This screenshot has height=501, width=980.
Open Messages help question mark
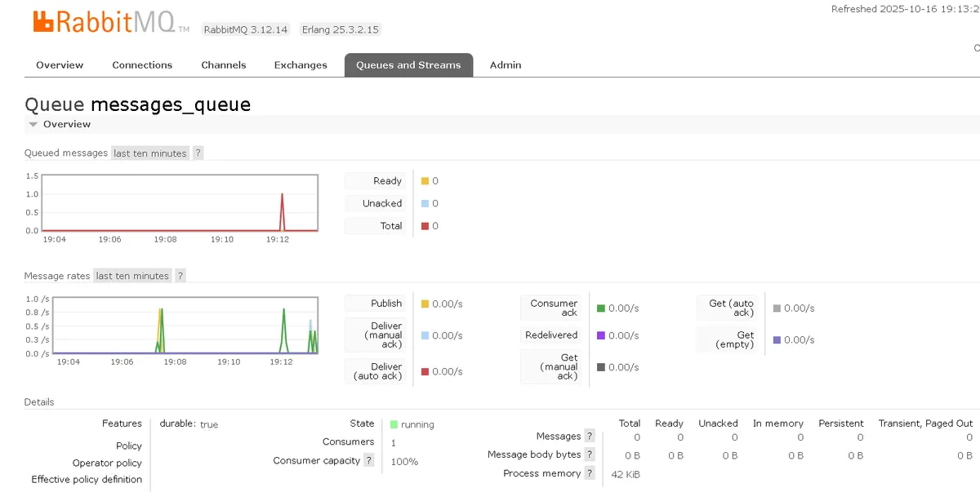[x=590, y=437]
